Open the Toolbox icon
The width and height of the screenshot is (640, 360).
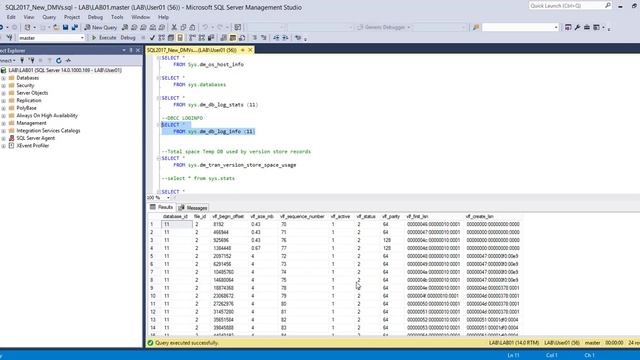(587, 27)
